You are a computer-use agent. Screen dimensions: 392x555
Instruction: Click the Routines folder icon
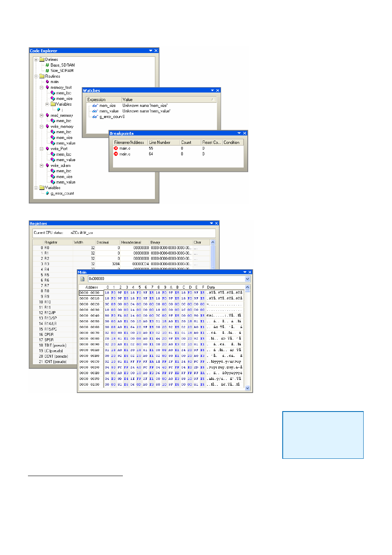[x=42, y=76]
